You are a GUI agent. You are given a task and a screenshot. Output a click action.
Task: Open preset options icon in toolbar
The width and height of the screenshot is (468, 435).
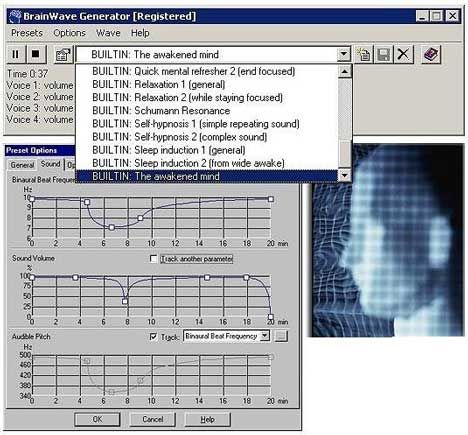(x=63, y=54)
